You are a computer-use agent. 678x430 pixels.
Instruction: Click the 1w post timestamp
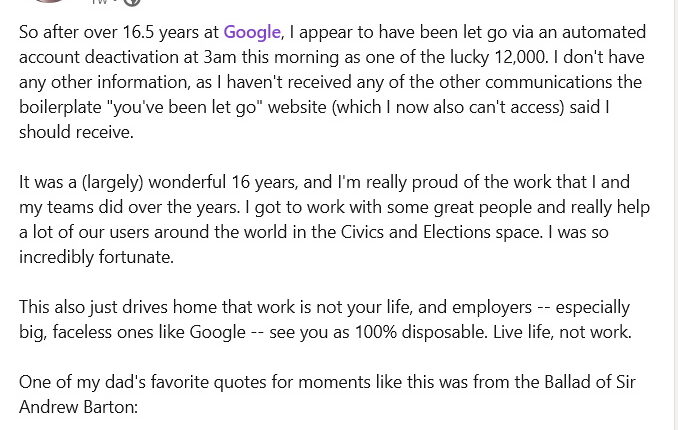pos(100,2)
